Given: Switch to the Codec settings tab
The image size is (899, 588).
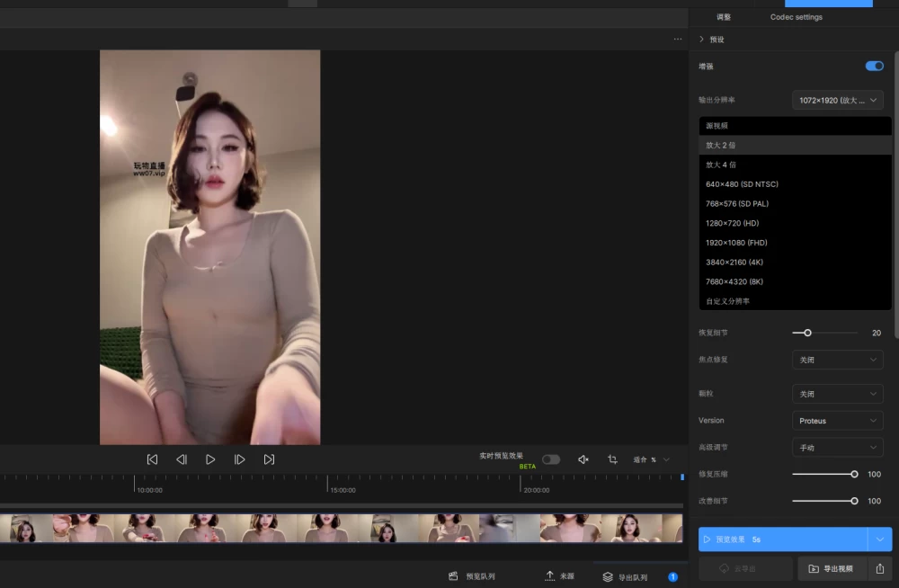Looking at the screenshot, I should pyautogui.click(x=796, y=17).
